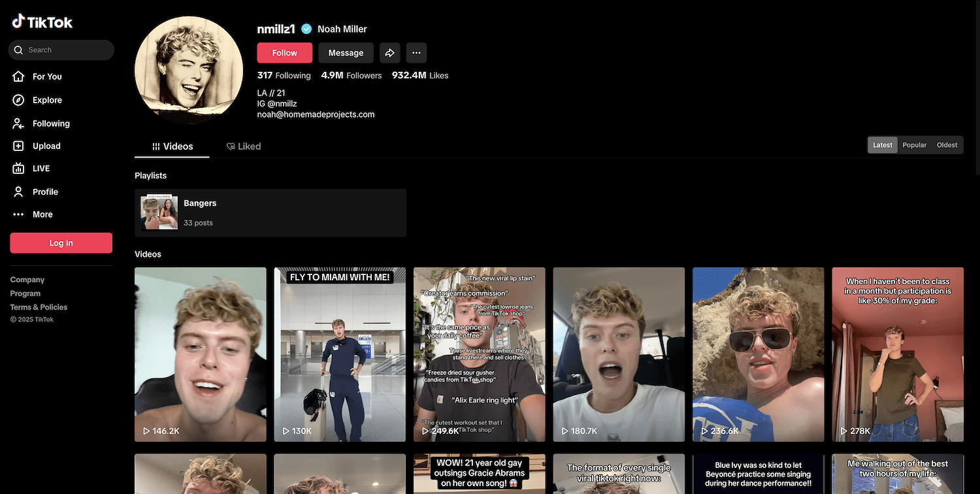The width and height of the screenshot is (980, 494).
Task: Select the Videos tab
Action: coord(172,146)
